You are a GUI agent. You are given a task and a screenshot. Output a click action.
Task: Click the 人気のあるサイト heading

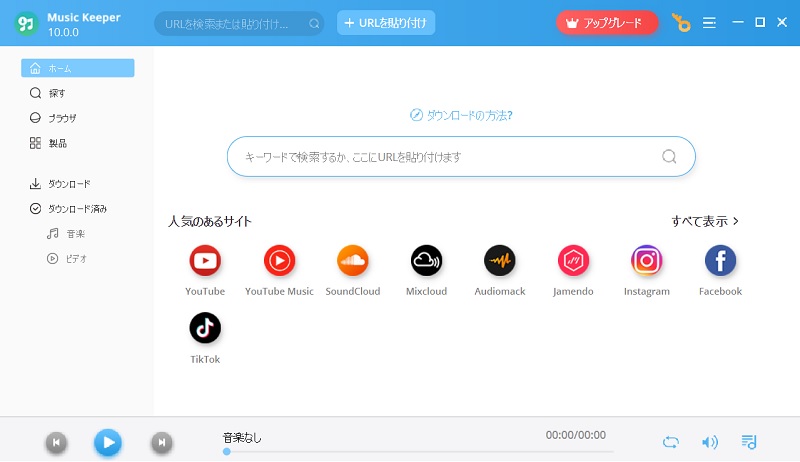(210, 221)
